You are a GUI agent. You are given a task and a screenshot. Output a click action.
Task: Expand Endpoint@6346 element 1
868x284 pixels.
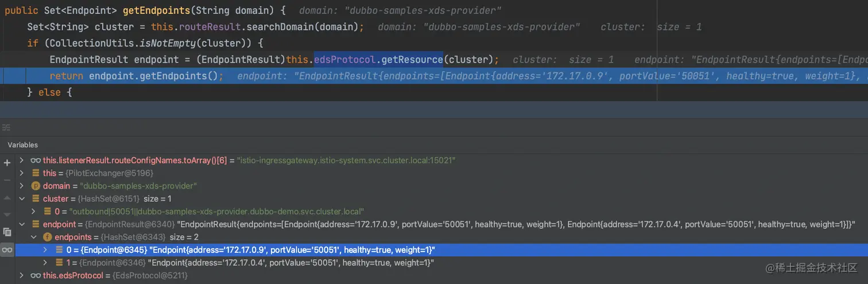tap(46, 263)
